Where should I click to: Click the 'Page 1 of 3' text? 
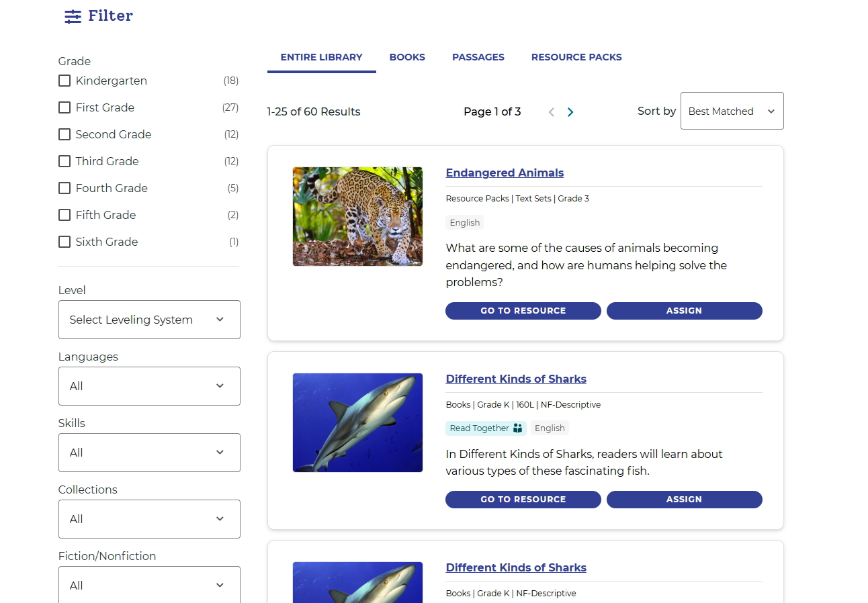tap(492, 112)
